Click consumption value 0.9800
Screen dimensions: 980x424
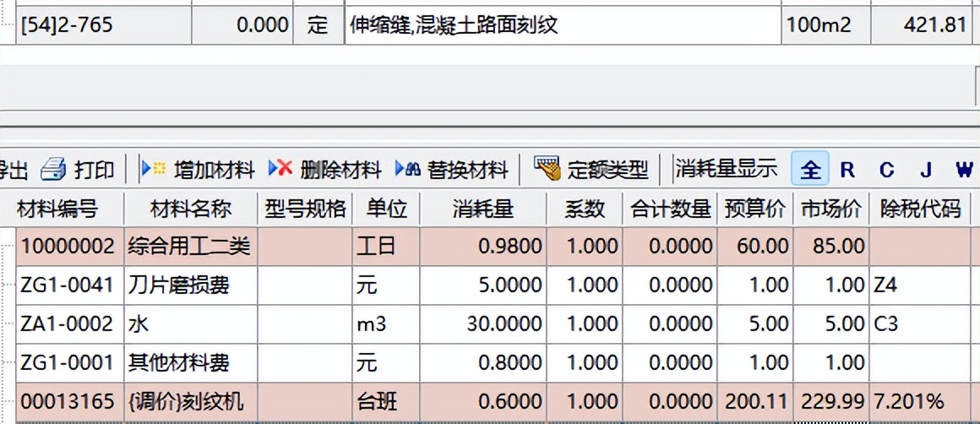pos(483,247)
